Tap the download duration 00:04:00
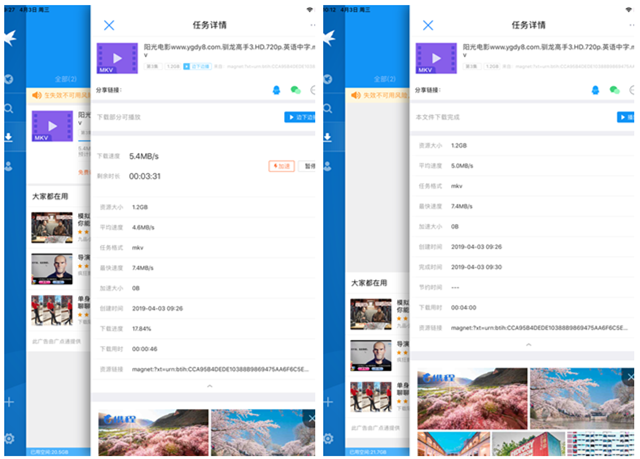640x459 pixels. [463, 308]
